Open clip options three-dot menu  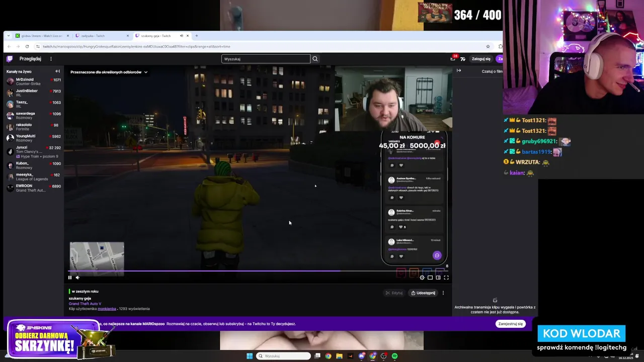coord(443,293)
